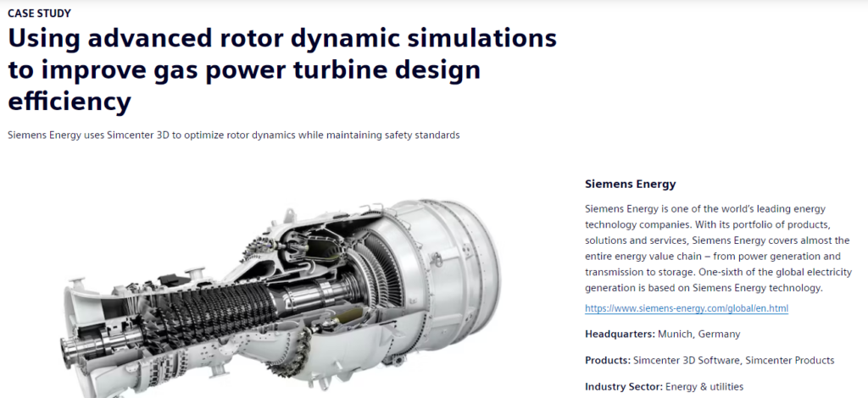This screenshot has height=398, width=868.
Task: Select the 'CASE STUDY' label
Action: point(39,14)
